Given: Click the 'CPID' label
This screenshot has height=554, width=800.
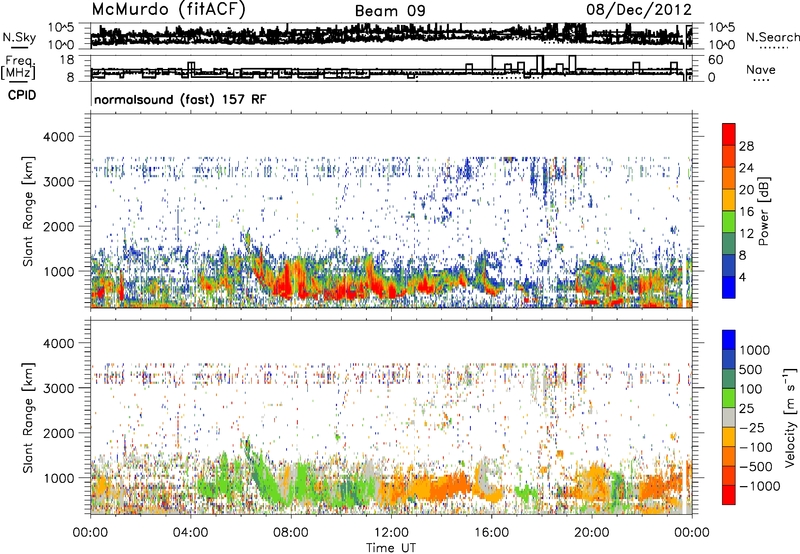Looking at the screenshot, I should pos(22,95).
